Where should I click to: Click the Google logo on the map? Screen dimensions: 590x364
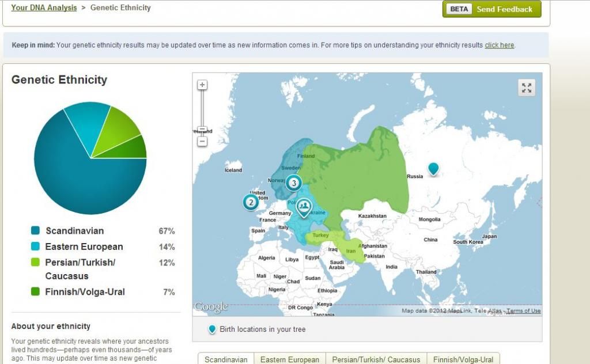click(211, 308)
